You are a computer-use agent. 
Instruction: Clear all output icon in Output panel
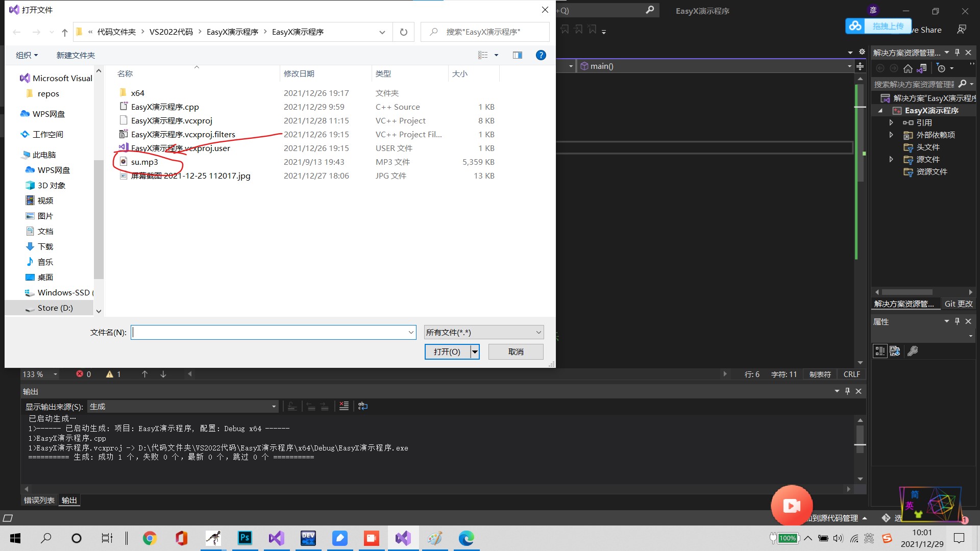344,406
